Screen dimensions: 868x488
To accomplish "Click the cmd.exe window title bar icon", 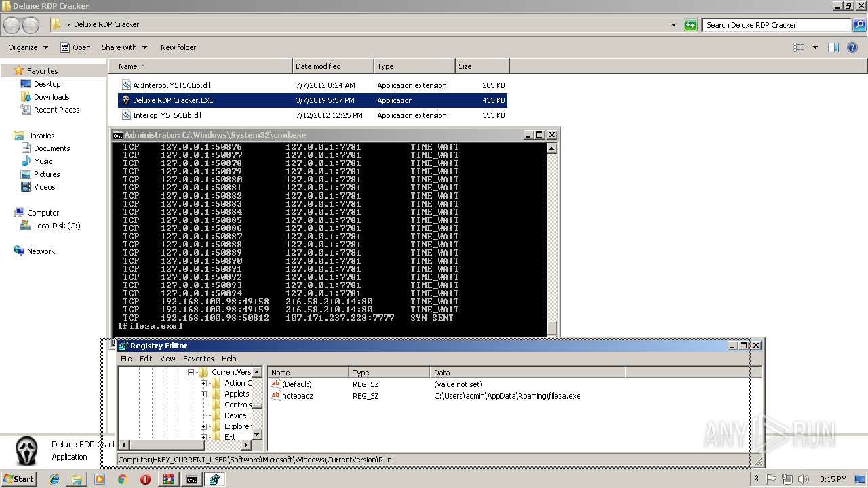I will tap(118, 135).
